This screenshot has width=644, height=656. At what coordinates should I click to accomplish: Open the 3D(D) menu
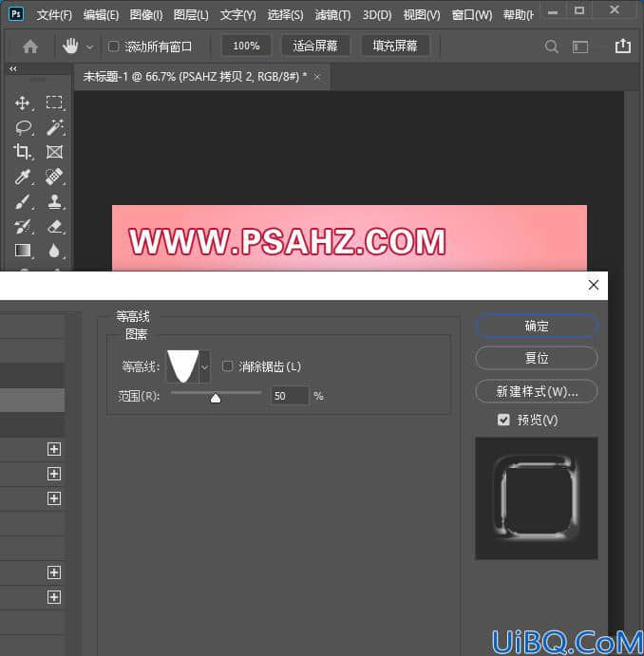pos(377,15)
